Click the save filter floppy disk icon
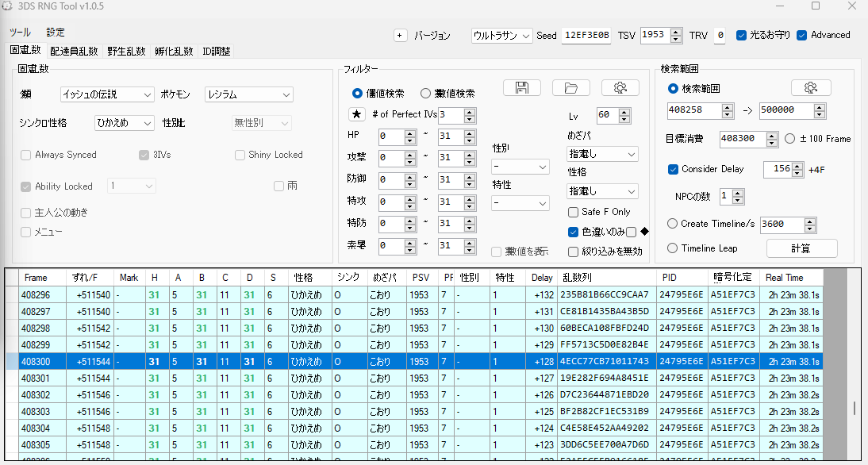The width and height of the screenshot is (868, 465). (521, 87)
